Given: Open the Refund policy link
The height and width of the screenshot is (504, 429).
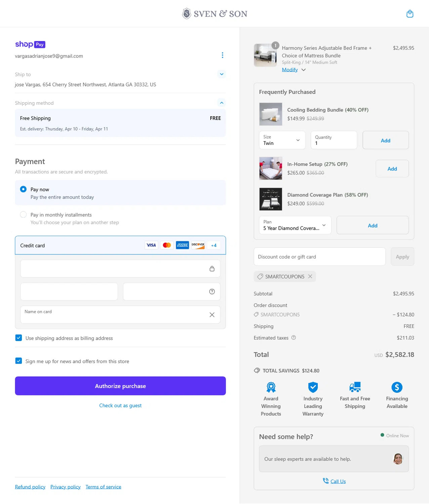Looking at the screenshot, I should click(30, 487).
